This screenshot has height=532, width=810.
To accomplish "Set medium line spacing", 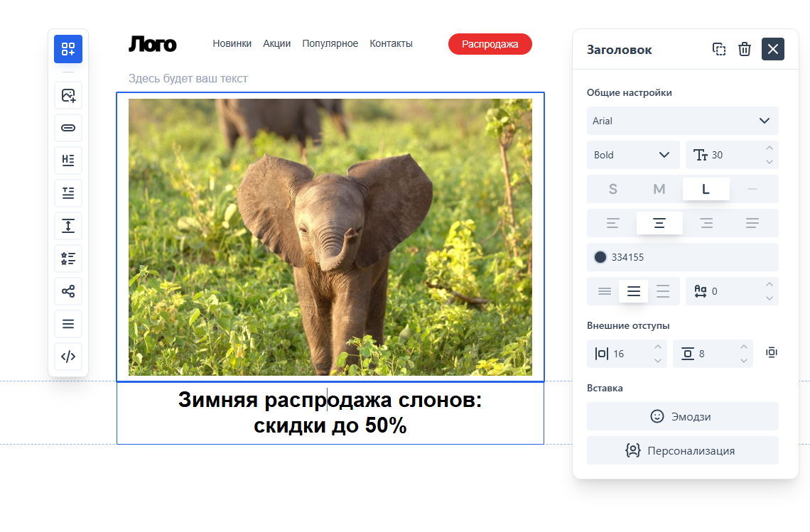I will (x=634, y=291).
